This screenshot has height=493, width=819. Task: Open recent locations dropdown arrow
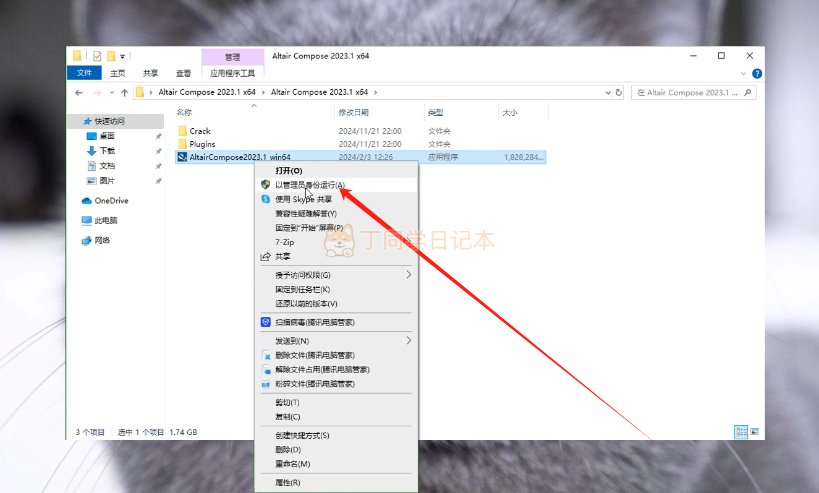click(112, 92)
